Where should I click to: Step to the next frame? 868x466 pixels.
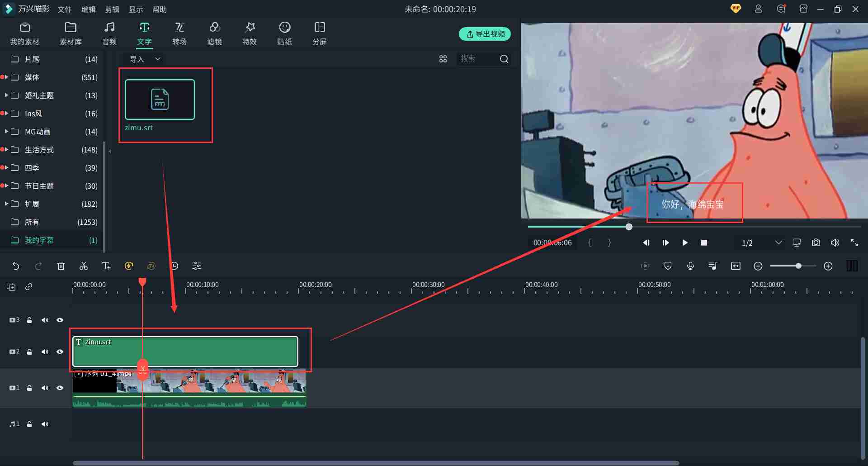click(665, 243)
